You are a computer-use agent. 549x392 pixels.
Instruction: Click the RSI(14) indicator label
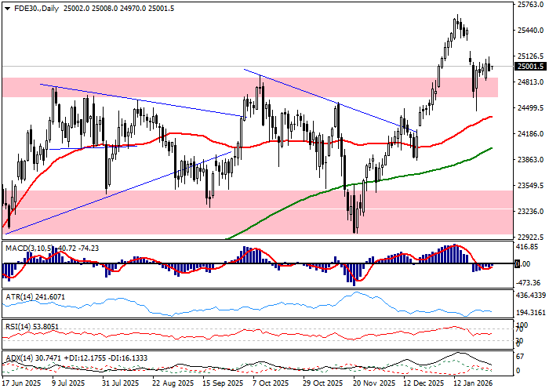16,326
